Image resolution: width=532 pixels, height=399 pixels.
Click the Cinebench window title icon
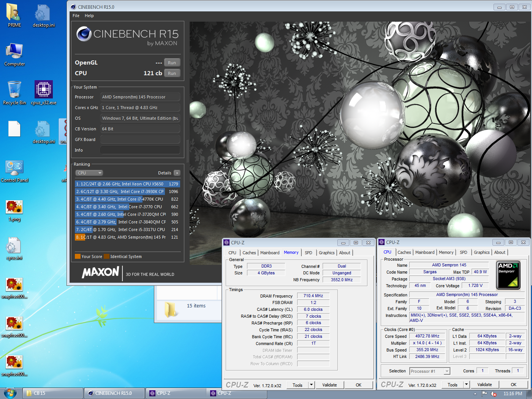(x=73, y=7)
